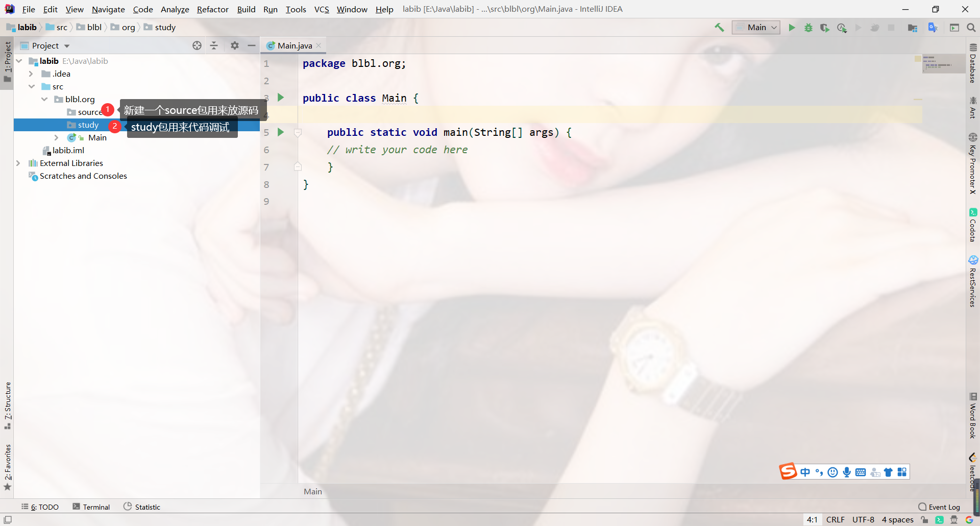
Task: Toggle the Z: Structure tool window
Action: coord(7,405)
